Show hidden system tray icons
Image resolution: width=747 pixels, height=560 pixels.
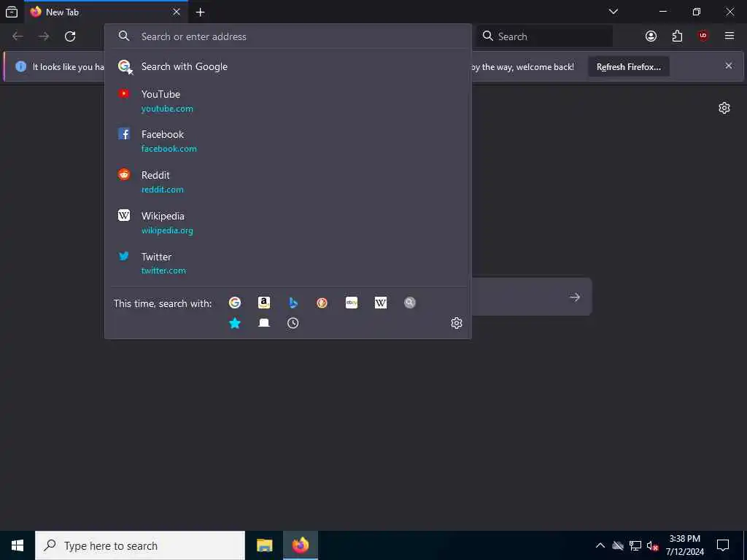coord(600,545)
